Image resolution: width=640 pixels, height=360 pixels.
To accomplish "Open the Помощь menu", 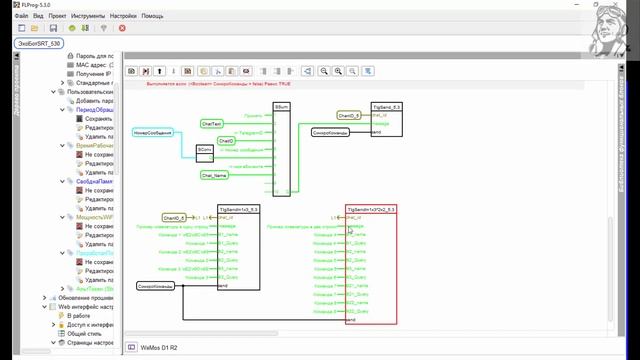I will [152, 16].
